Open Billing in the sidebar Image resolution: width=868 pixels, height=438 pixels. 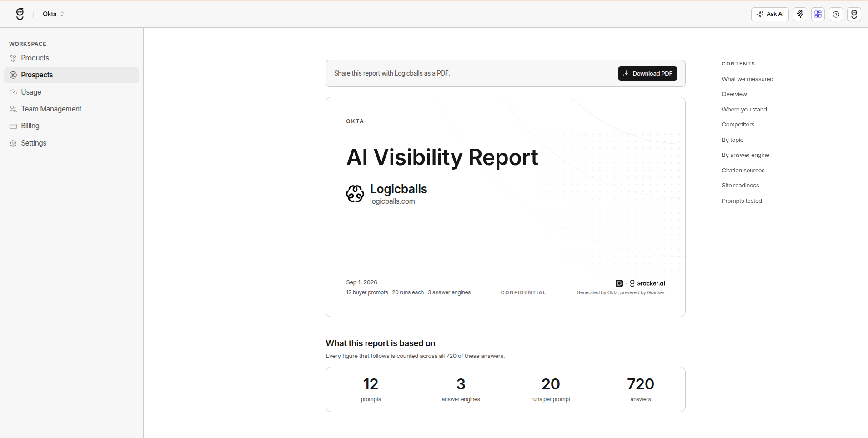point(72,126)
